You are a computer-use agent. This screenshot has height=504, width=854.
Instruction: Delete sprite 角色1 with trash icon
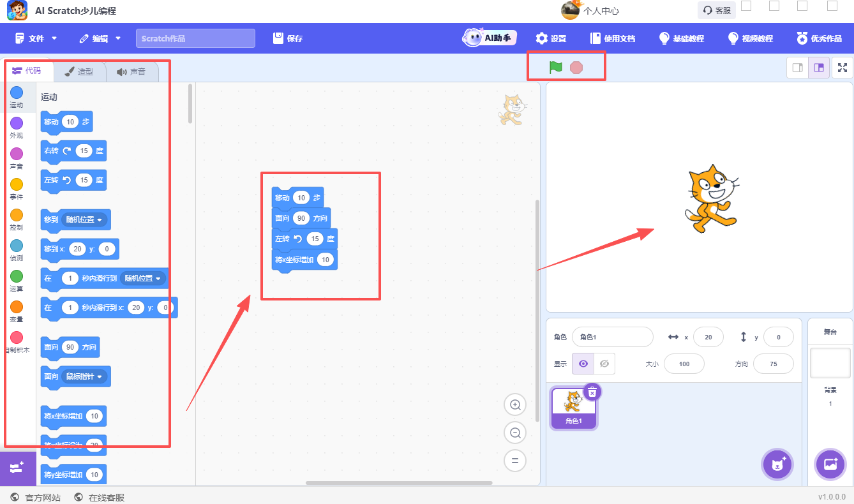click(592, 392)
